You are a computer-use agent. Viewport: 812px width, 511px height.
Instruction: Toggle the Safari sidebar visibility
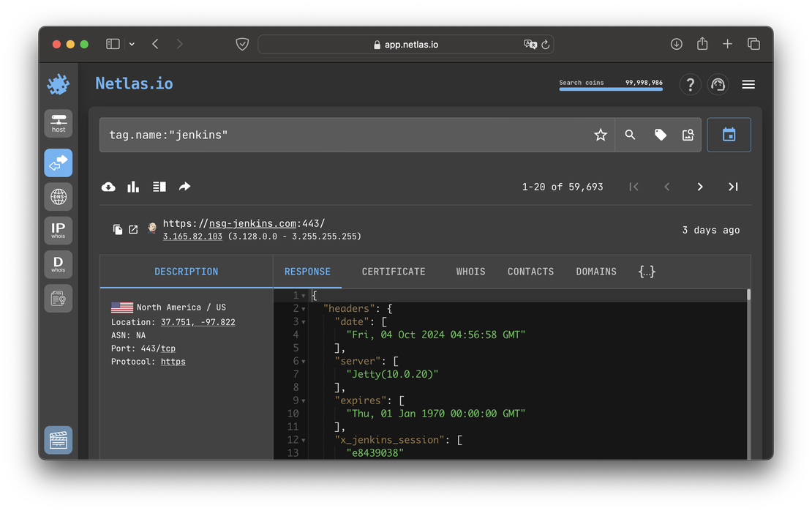tap(113, 43)
